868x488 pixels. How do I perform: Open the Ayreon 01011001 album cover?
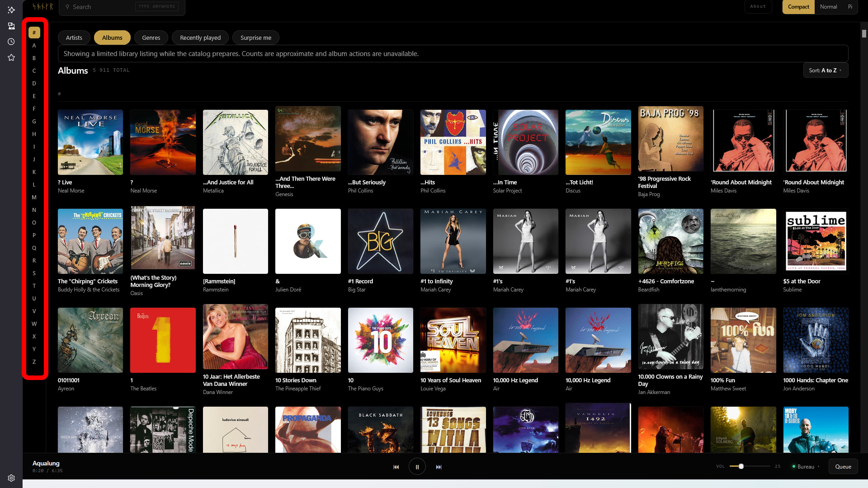(90, 340)
